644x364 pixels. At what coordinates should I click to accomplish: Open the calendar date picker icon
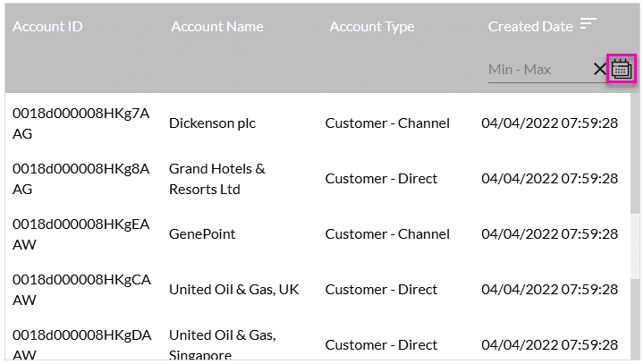point(622,69)
